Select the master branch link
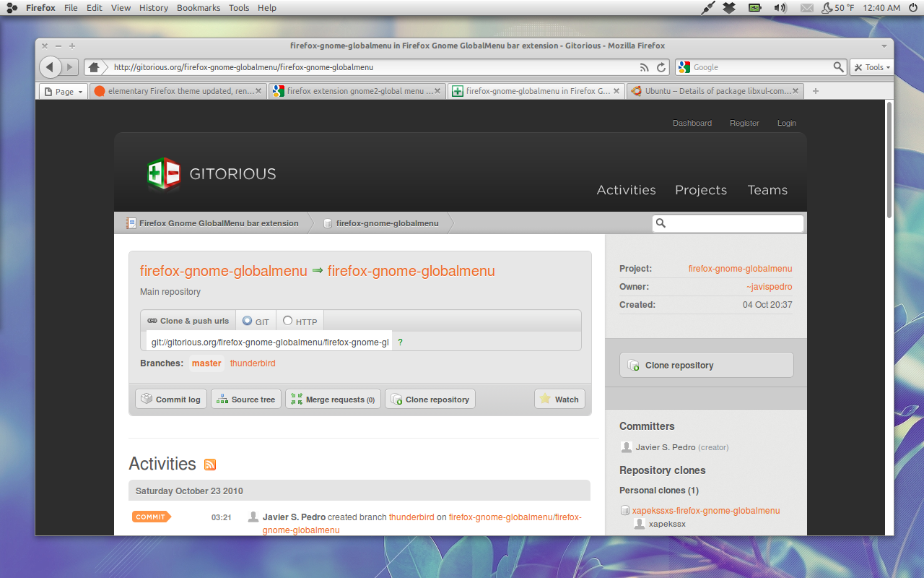 point(206,363)
